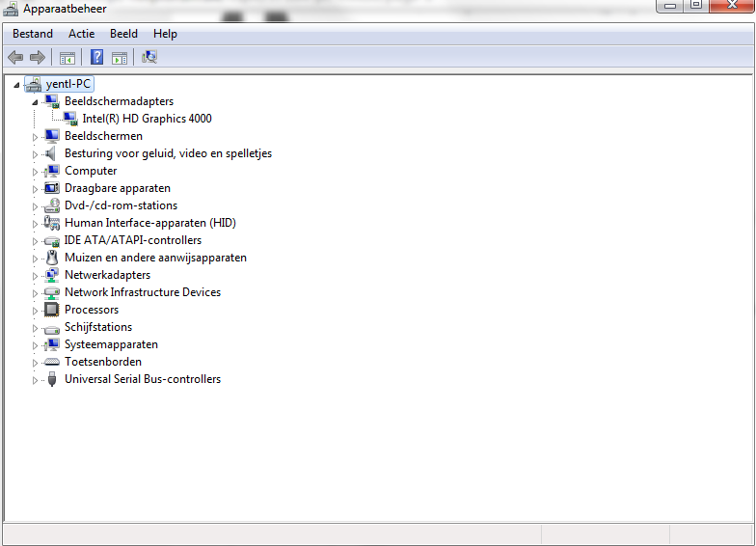Expand the Processors node
Viewport: 756px width, 546px height.
pos(35,311)
